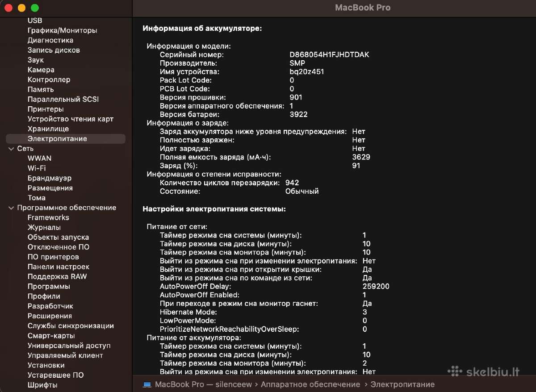Click AutoPowerOff Delay value 259200
This screenshot has width=536, height=392.
(376, 286)
